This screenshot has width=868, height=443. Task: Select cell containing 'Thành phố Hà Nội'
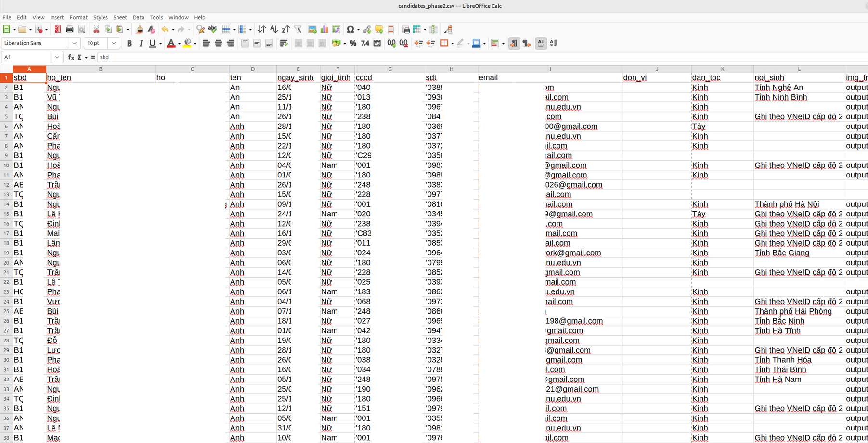[x=799, y=204]
